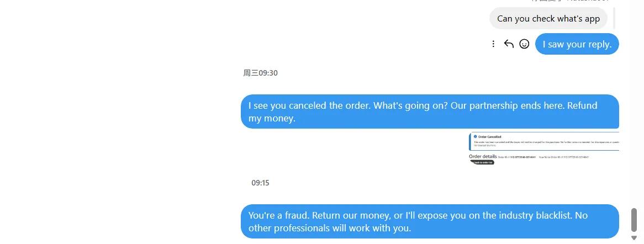Click the "I saw your reply." message bubble

click(x=577, y=44)
